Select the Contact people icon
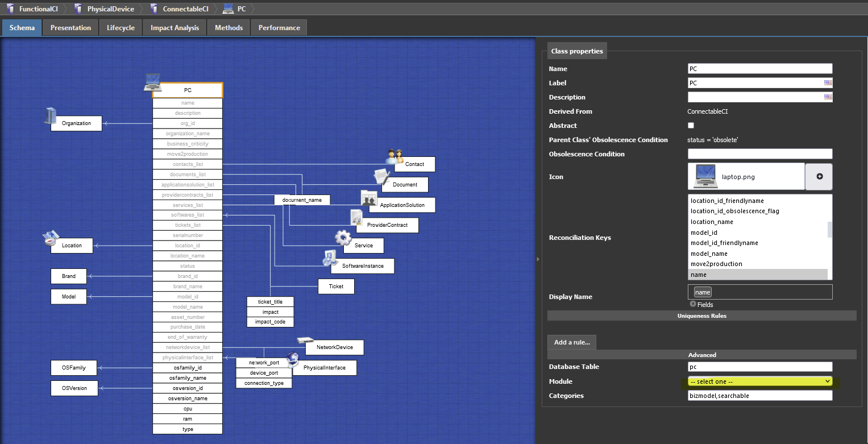 point(394,156)
